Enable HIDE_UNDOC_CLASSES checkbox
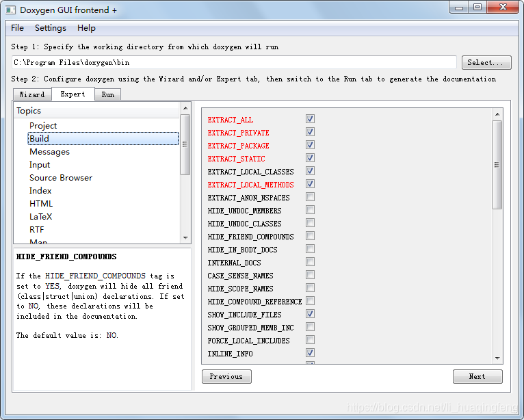Viewport: 524px width, 420px height. click(x=310, y=223)
